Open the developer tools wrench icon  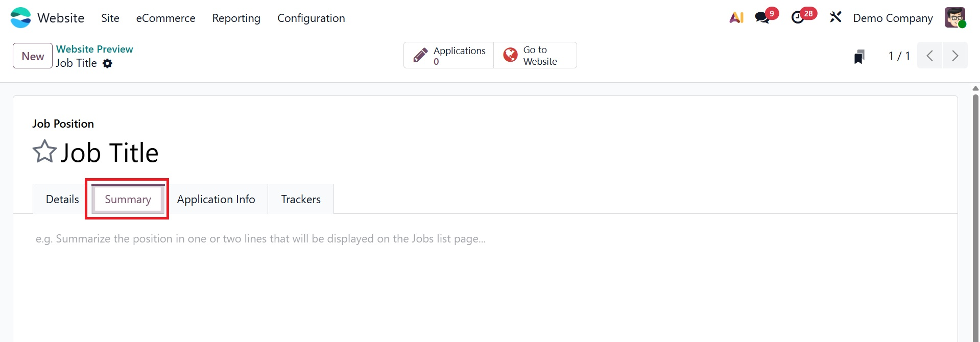pyautogui.click(x=835, y=18)
